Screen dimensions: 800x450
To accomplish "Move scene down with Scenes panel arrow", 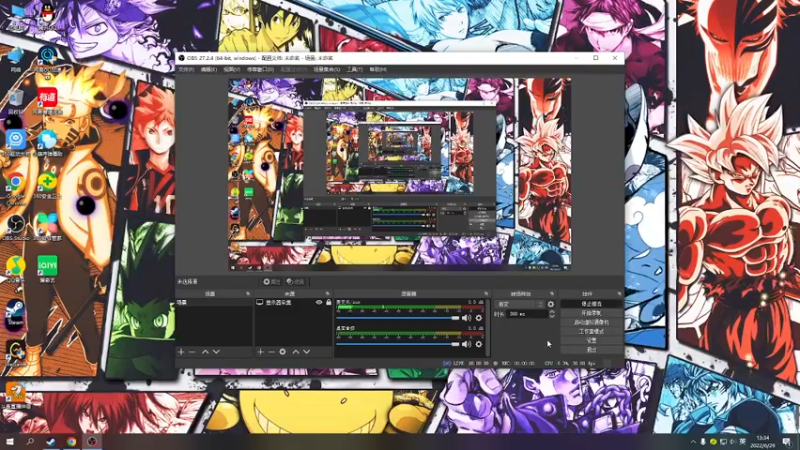I will 216,352.
